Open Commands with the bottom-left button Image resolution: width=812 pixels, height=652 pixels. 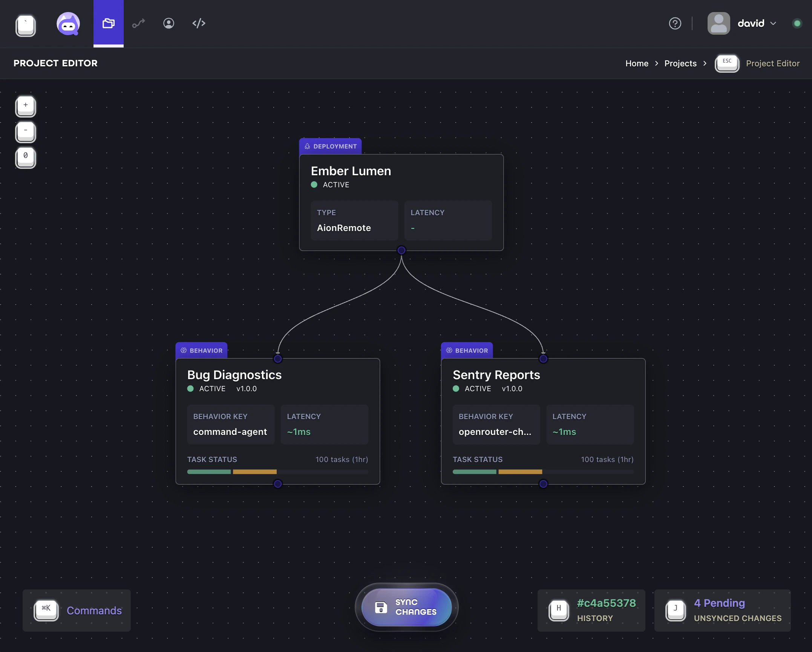[x=77, y=611]
